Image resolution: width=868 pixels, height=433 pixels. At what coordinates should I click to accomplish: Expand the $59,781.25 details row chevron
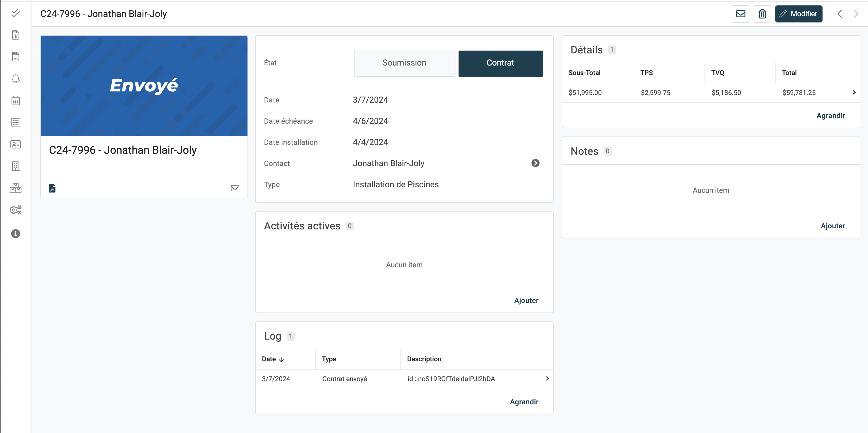[x=854, y=92]
